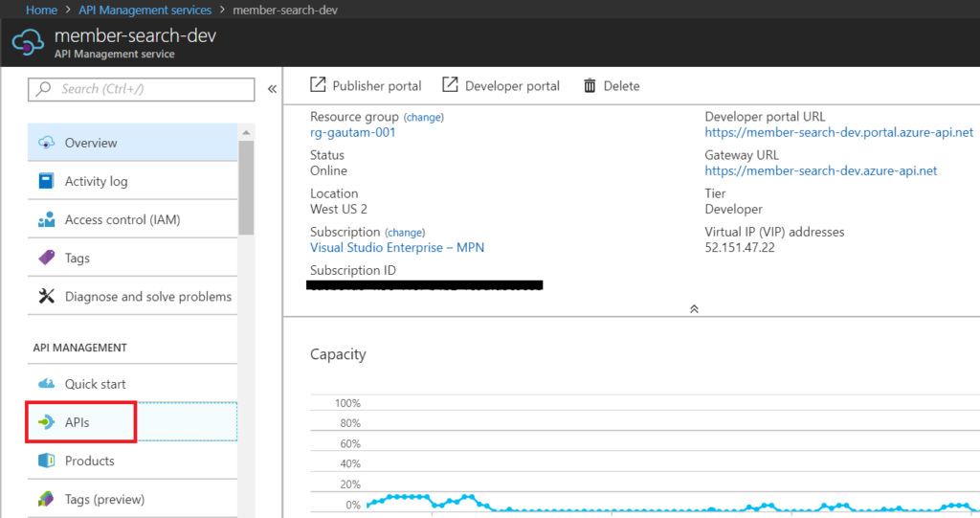Open Diagnose and solve problems
The width and height of the screenshot is (980, 518).
[x=132, y=296]
